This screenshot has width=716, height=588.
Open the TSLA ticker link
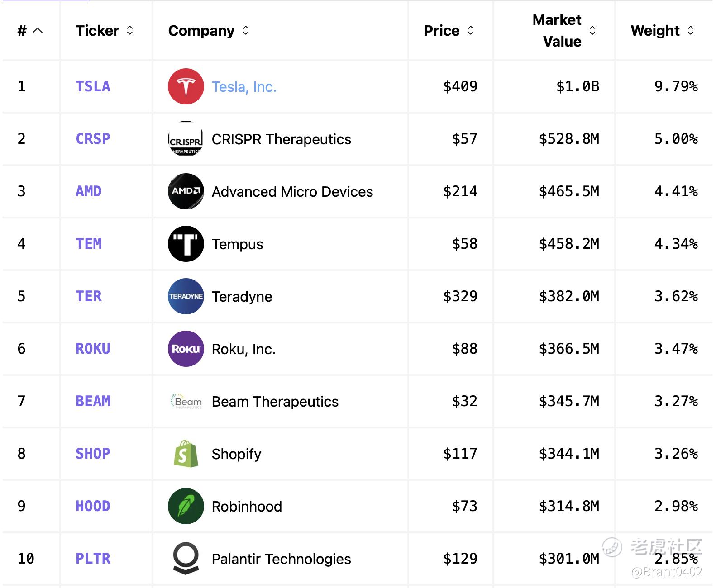(x=93, y=86)
